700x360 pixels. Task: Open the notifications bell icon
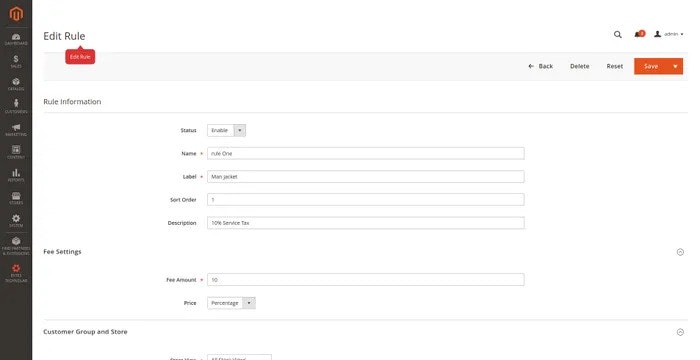pos(639,34)
